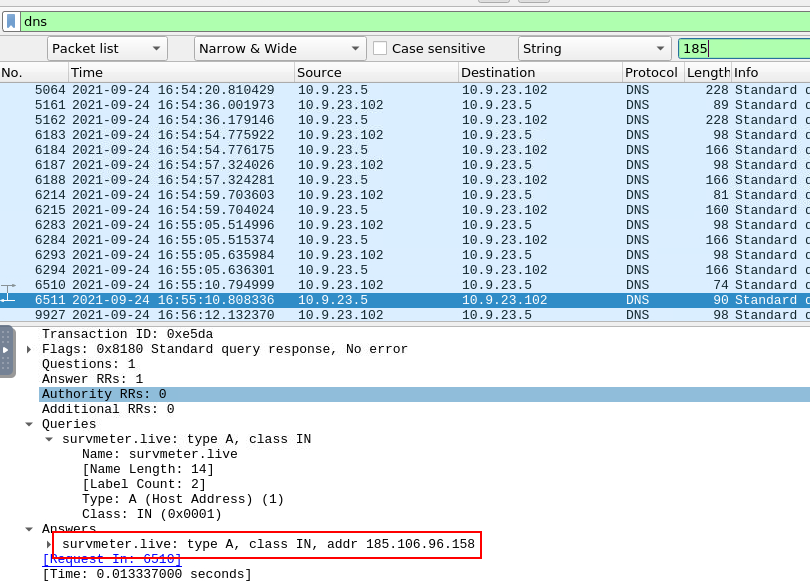Click the Protocol column header
810x581 pixels.
click(x=651, y=73)
